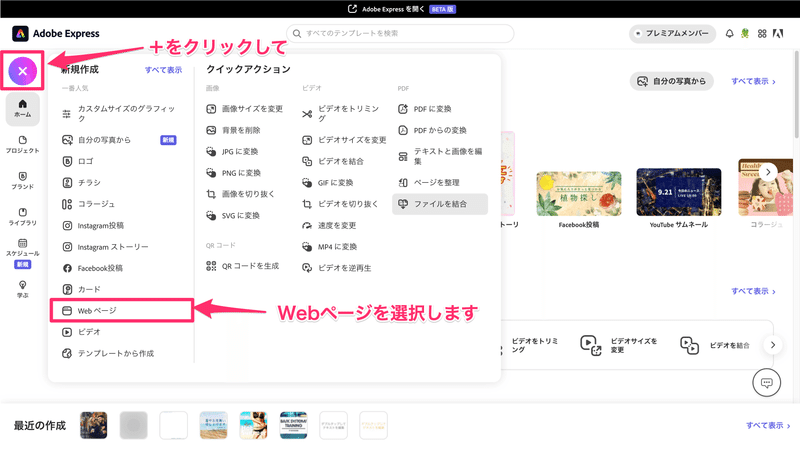Click QR コードを生成 quick action

coord(243,266)
